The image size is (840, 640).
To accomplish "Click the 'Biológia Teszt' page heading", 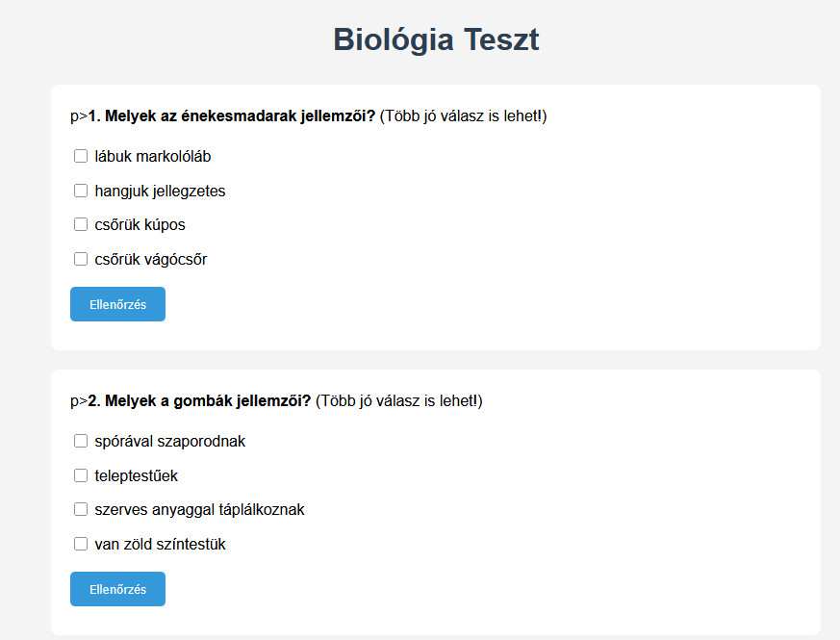I will [436, 40].
